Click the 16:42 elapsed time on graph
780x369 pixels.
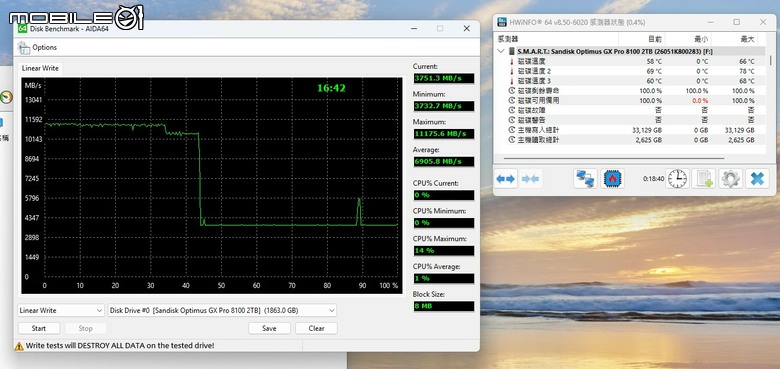click(x=331, y=89)
